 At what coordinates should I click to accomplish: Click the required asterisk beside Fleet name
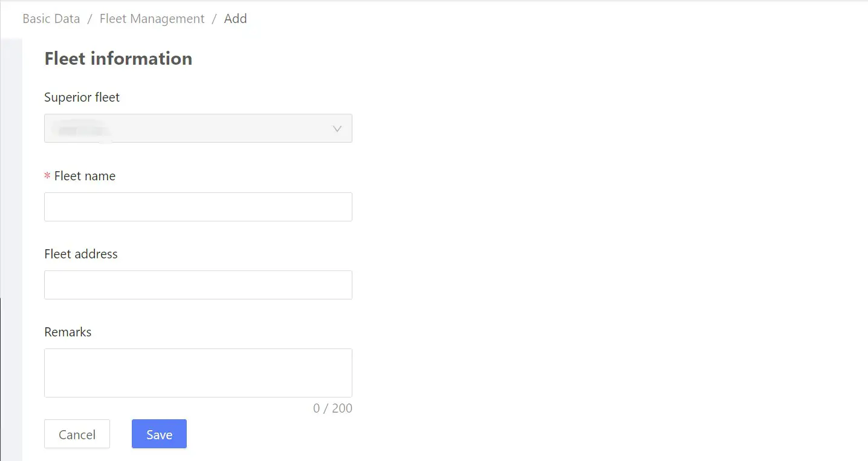tap(47, 175)
